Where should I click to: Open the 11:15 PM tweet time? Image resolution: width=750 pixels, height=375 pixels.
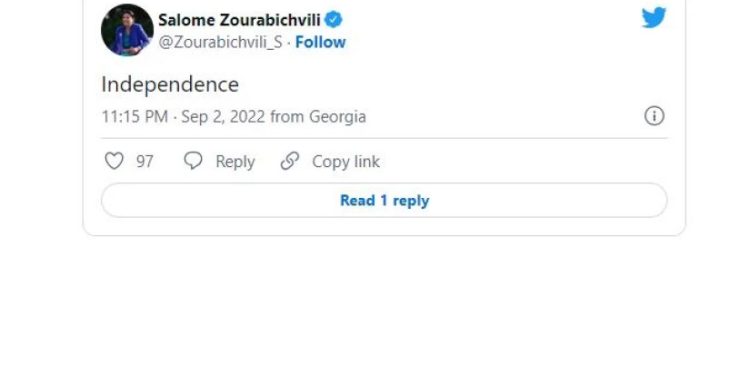pyautogui.click(x=134, y=117)
